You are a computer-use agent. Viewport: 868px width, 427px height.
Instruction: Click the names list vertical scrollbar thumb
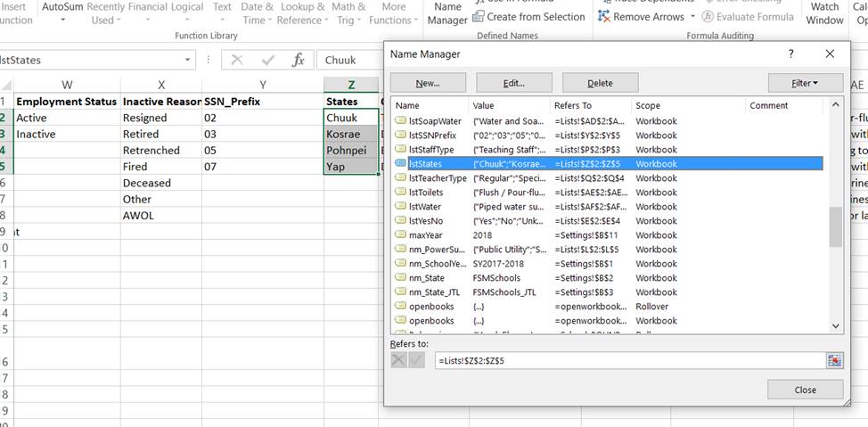click(x=835, y=227)
